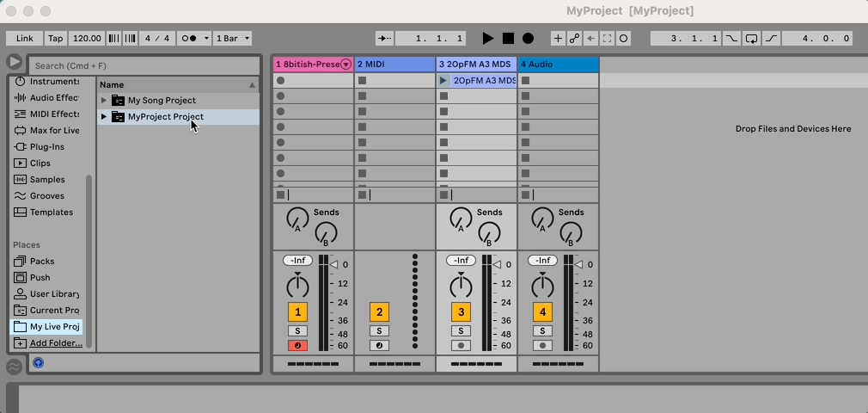Click the 1. 1. 1 arrangement position field
868x413 pixels.
[431, 38]
